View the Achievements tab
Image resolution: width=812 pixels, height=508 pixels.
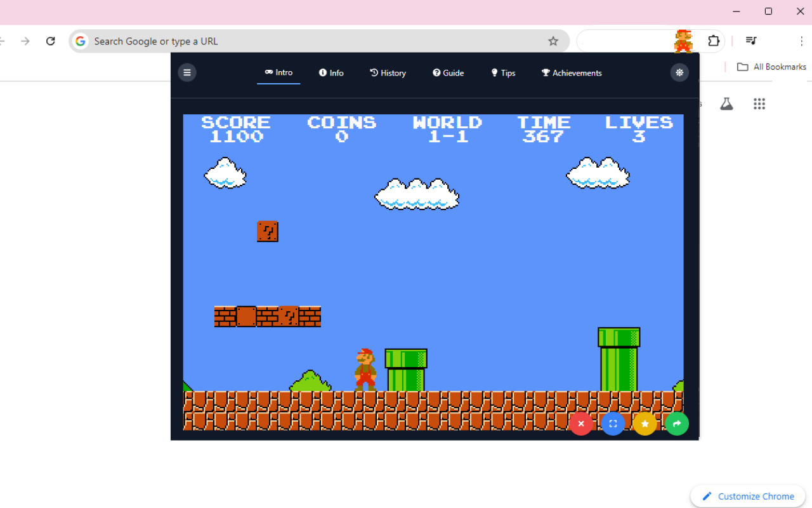(x=572, y=73)
